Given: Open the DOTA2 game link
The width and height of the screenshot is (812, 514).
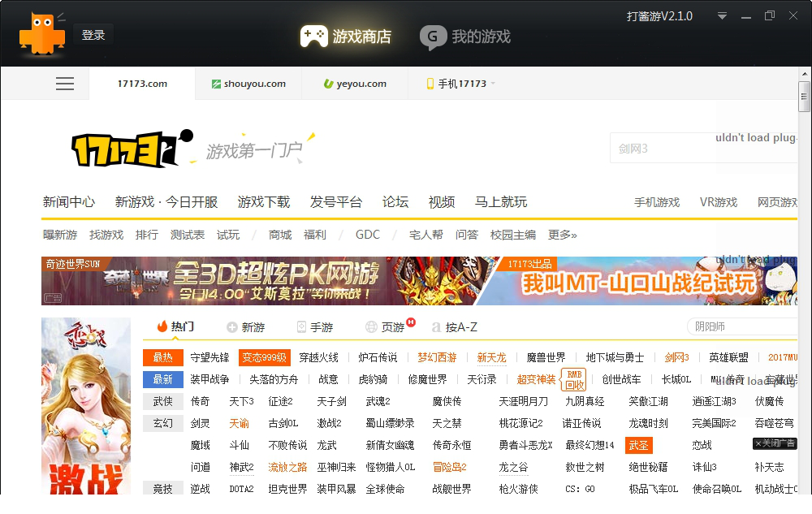Looking at the screenshot, I should tap(242, 489).
